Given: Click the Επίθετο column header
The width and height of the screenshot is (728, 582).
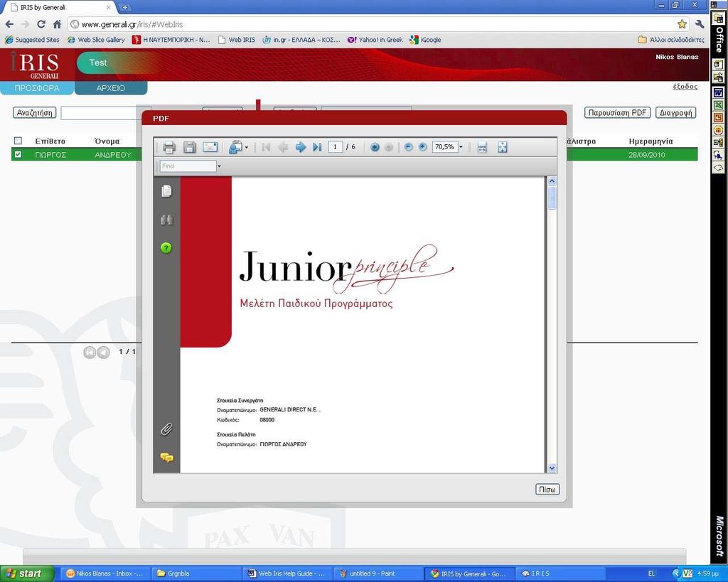Looking at the screenshot, I should (50, 141).
